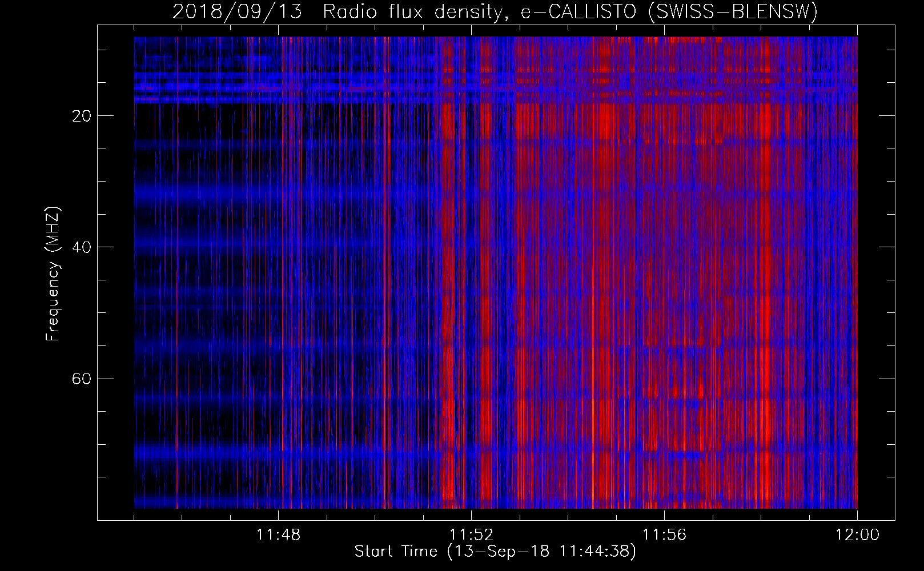Screen dimensions: 924x571
Task: Click the 12:00 time tick label
Action: coord(857,535)
